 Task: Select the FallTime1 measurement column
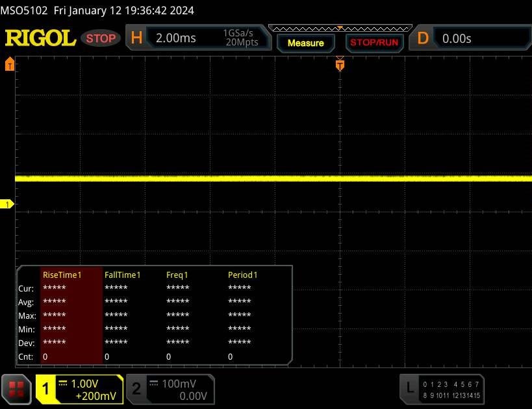pos(133,316)
